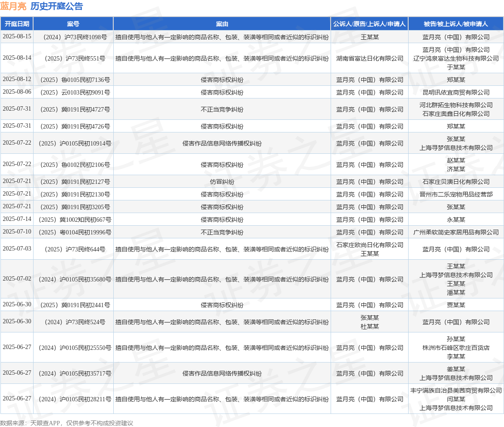Click case number (2025)粤0104民初19996号
Image resolution: width=504 pixels, height=427 pixels.
coord(73,232)
